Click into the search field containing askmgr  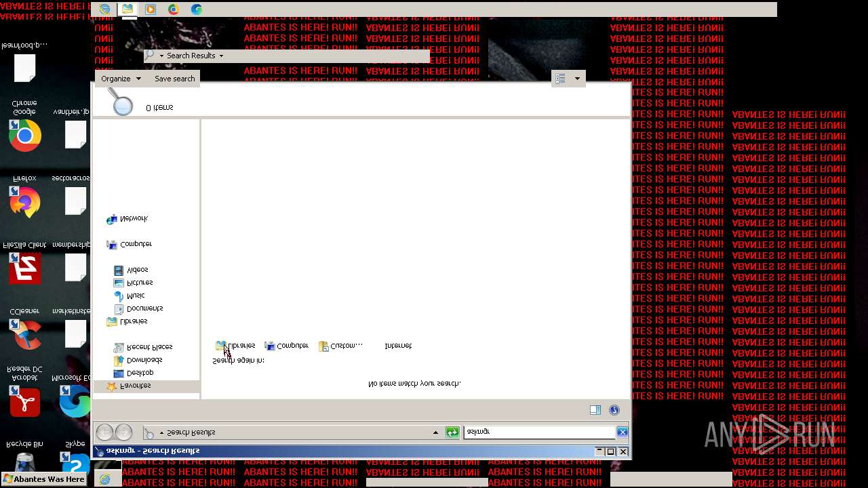tap(539, 432)
